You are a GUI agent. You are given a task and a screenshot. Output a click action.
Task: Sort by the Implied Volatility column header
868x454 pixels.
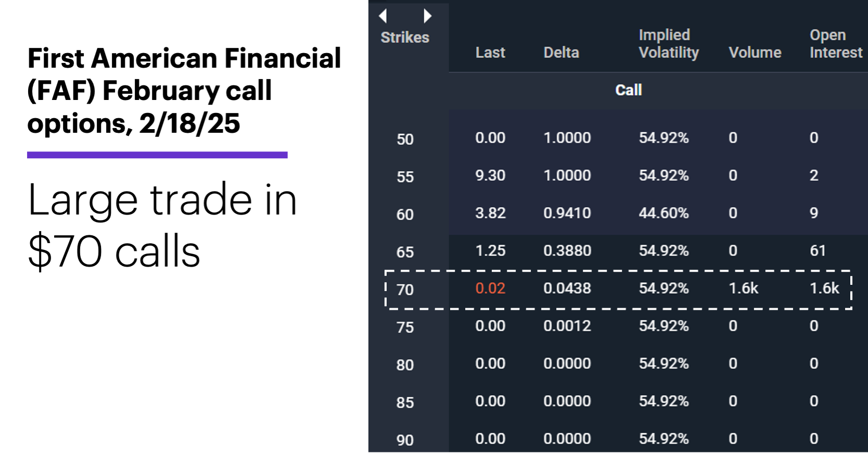[668, 44]
